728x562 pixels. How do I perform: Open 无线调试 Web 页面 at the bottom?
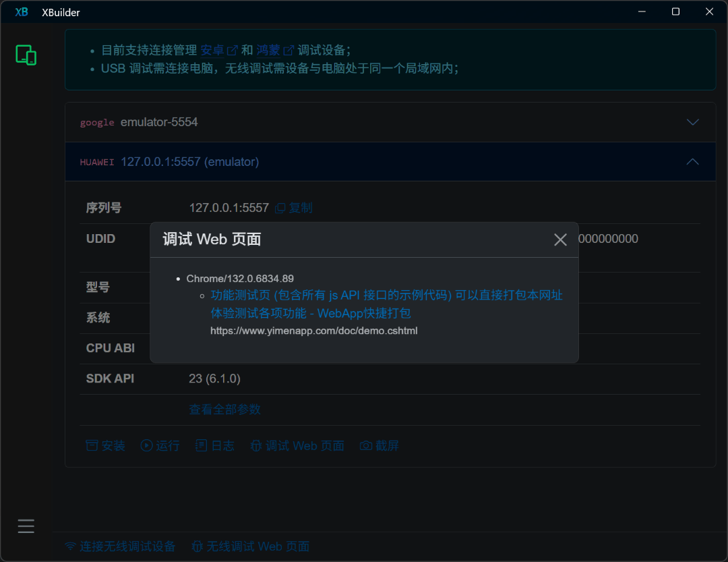(x=251, y=546)
